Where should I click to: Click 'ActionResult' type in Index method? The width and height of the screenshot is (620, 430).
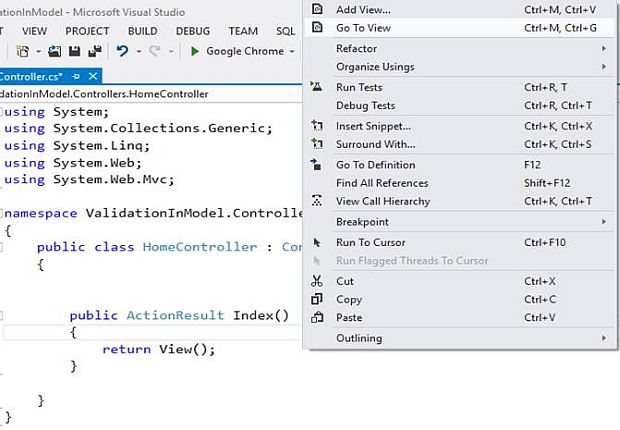(x=175, y=315)
